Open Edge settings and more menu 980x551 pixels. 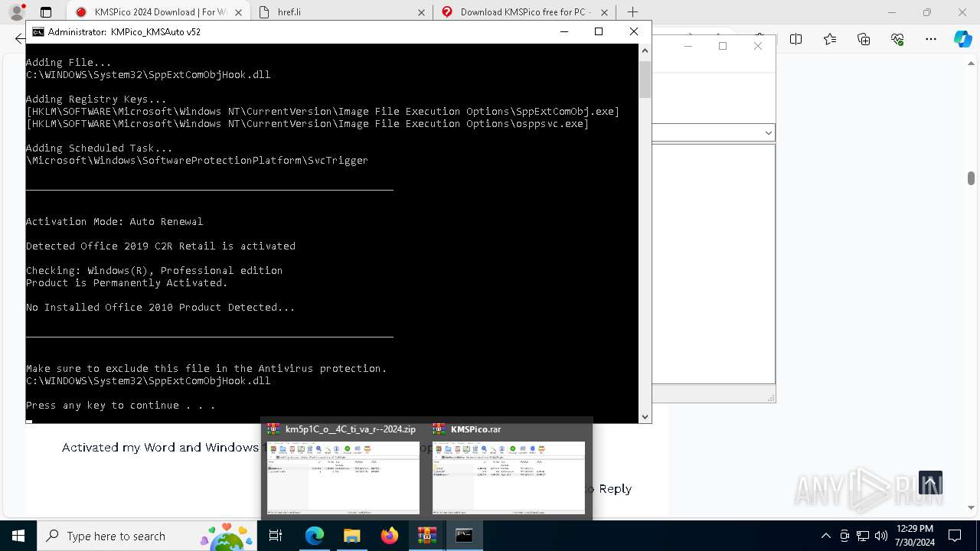click(x=931, y=39)
